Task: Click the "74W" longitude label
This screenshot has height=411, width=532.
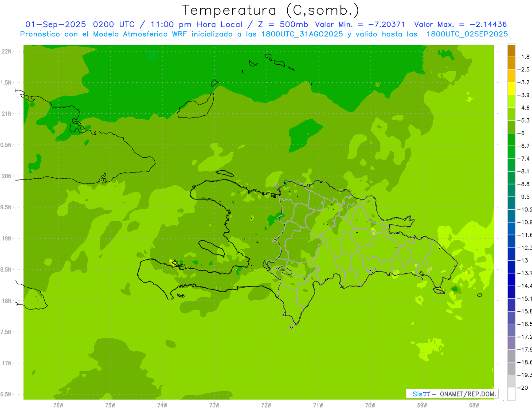Action: click(162, 405)
